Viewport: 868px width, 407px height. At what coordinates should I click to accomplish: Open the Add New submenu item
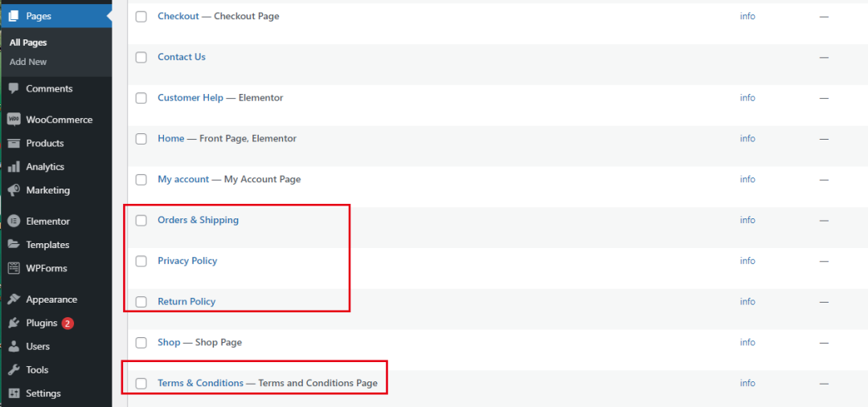[28, 62]
